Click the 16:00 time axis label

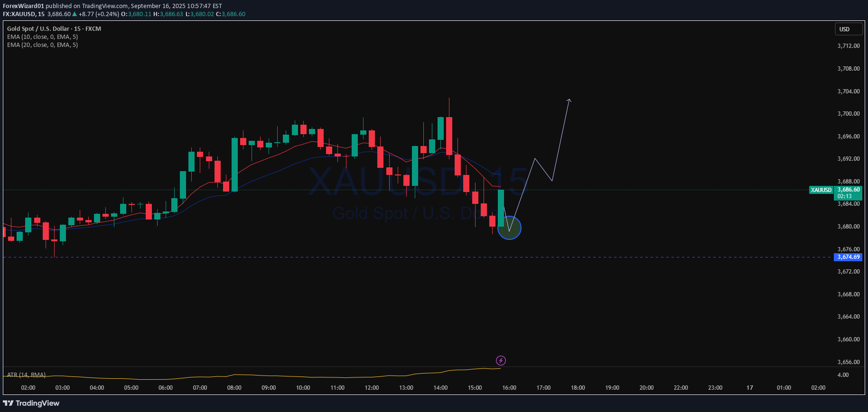(509, 388)
